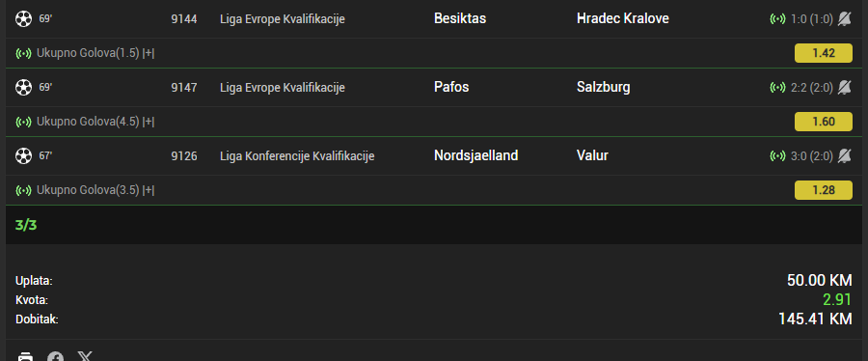Toggle notification bell for Pafos vs Salzburg

pos(844,88)
